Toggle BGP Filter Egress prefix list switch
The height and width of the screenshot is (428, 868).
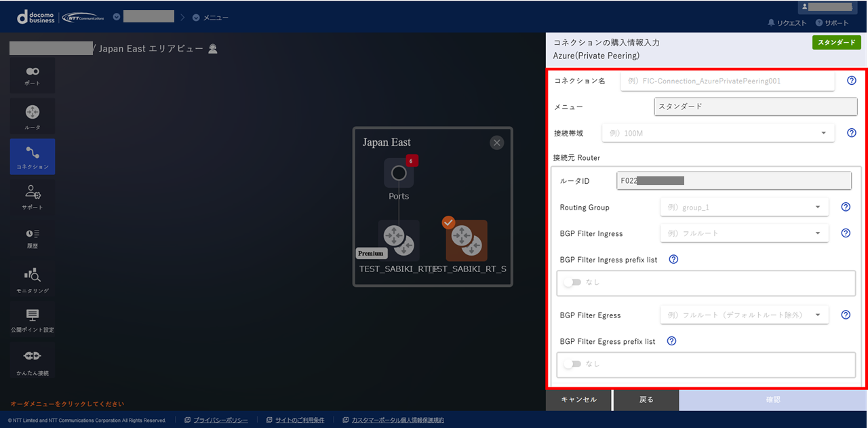(x=573, y=364)
